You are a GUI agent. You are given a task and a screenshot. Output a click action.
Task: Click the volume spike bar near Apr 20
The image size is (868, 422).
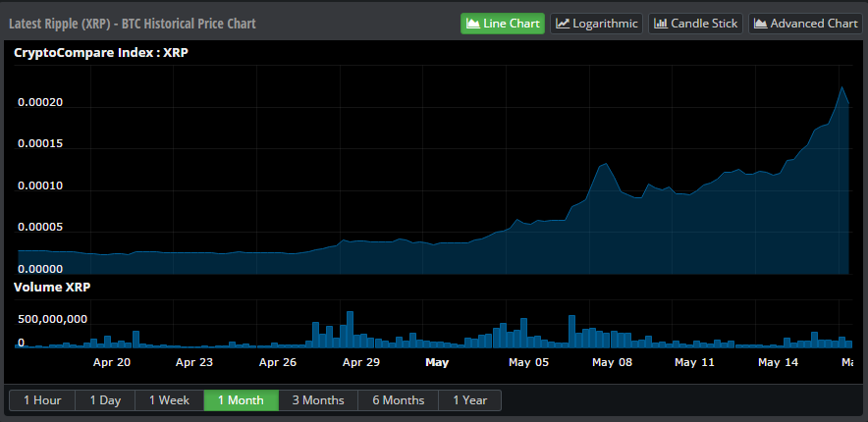[136, 339]
